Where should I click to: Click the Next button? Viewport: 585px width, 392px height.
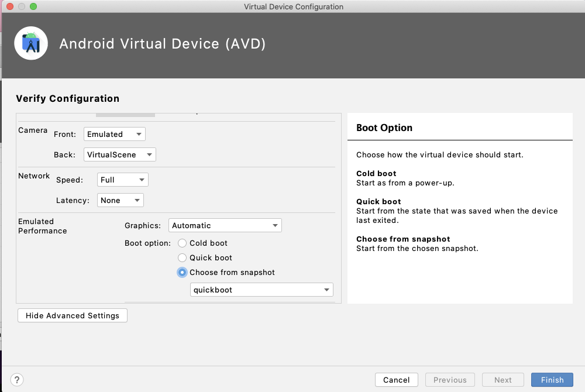(x=503, y=380)
